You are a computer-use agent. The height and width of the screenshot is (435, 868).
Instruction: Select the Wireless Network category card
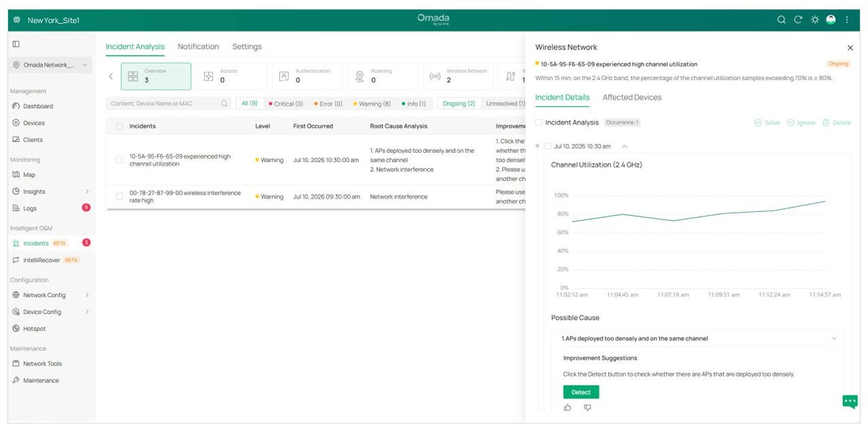[458, 76]
